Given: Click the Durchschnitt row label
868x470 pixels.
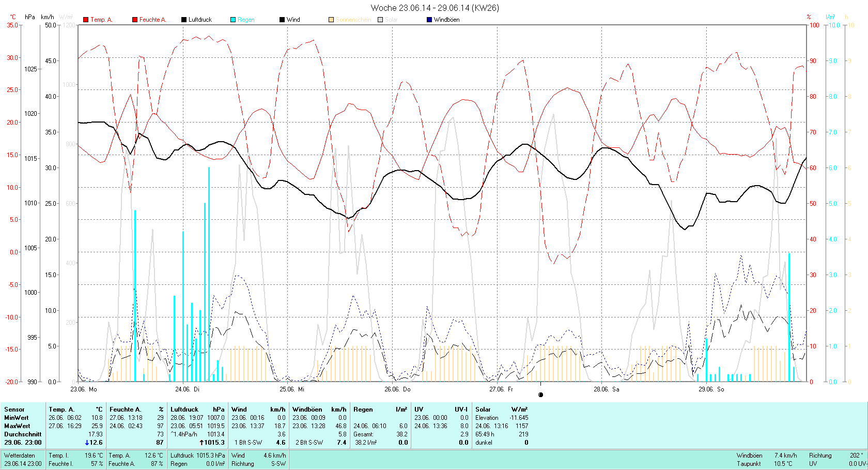Looking at the screenshot, I should [23, 434].
